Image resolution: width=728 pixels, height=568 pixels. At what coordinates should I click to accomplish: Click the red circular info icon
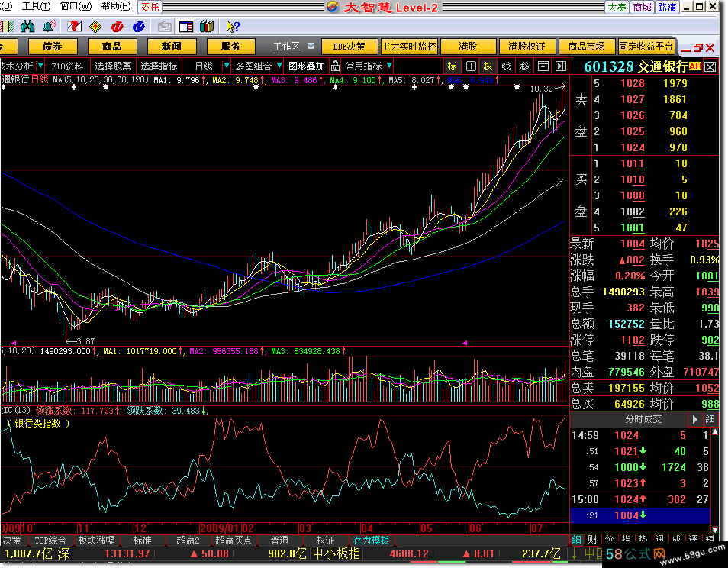(x=117, y=27)
